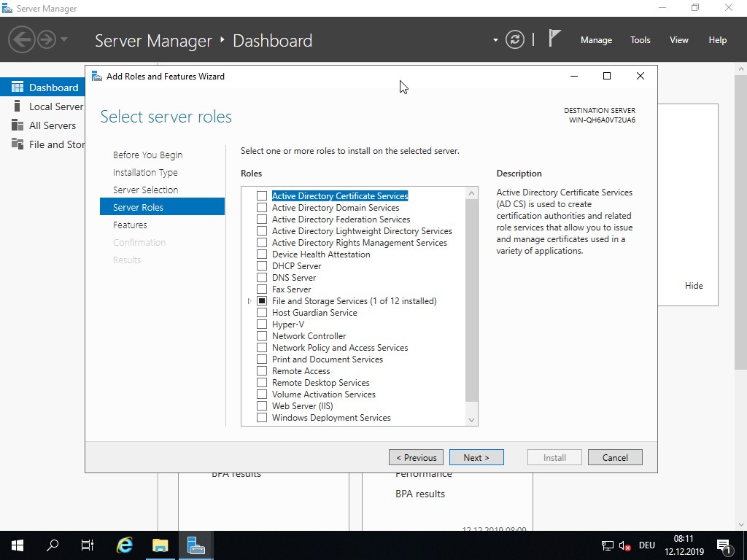The width and height of the screenshot is (747, 560).
Task: Launch Internet Explorer from taskbar
Action: point(125,545)
